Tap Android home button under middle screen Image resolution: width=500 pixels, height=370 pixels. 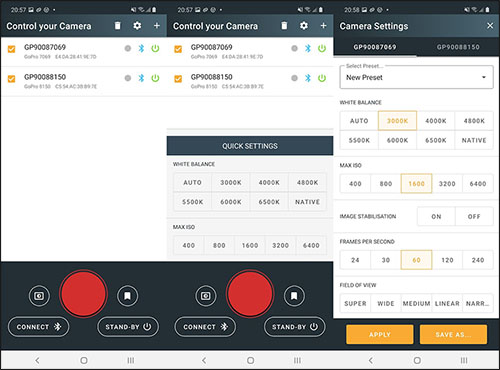coord(250,360)
